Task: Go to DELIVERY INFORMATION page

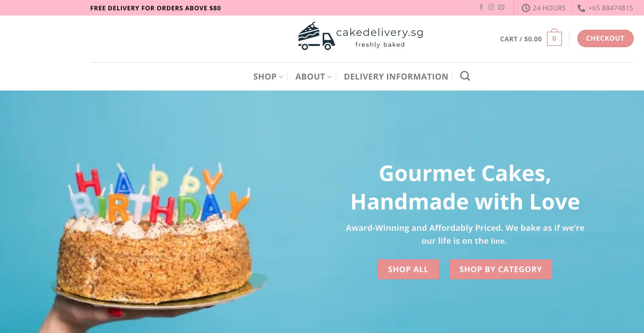Action: click(x=396, y=77)
